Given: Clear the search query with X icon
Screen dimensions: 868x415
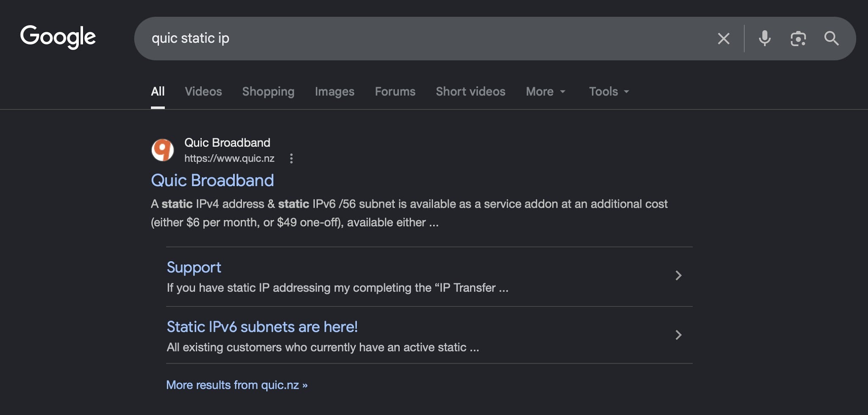Looking at the screenshot, I should [723, 39].
